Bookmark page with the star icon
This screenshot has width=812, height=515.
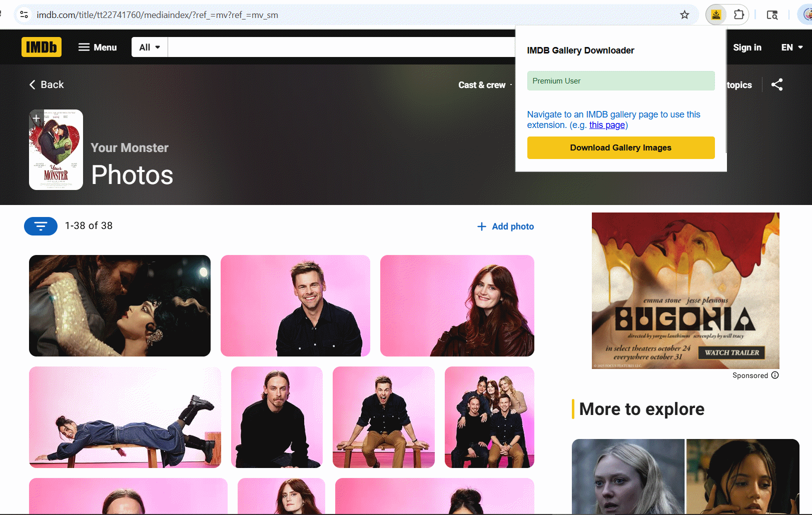click(684, 15)
